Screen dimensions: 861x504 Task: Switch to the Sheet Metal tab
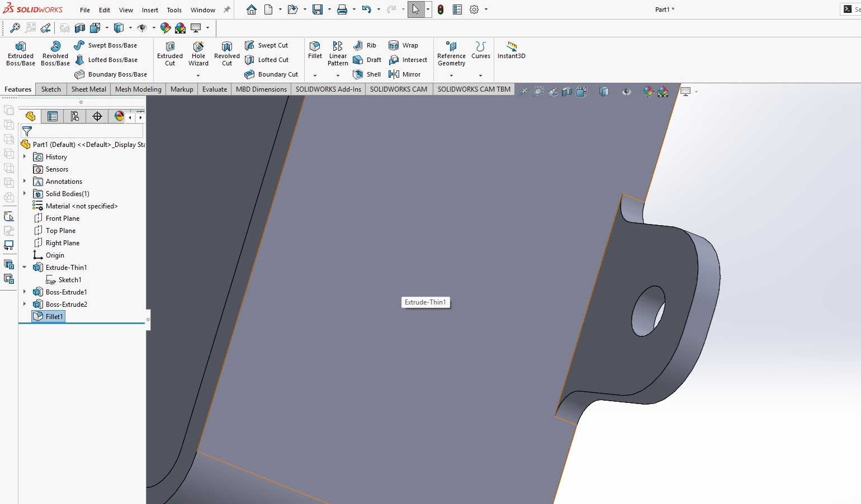pyautogui.click(x=88, y=89)
